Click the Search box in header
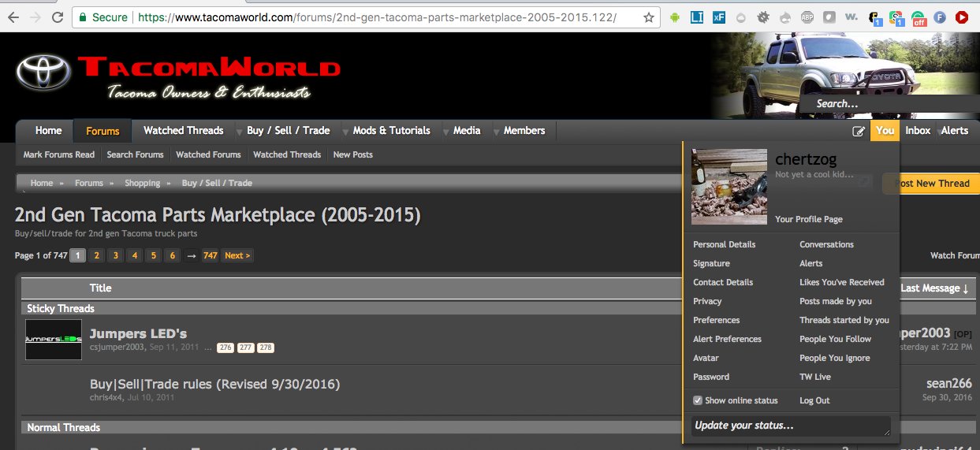The width and height of the screenshot is (980, 450). pyautogui.click(x=889, y=103)
